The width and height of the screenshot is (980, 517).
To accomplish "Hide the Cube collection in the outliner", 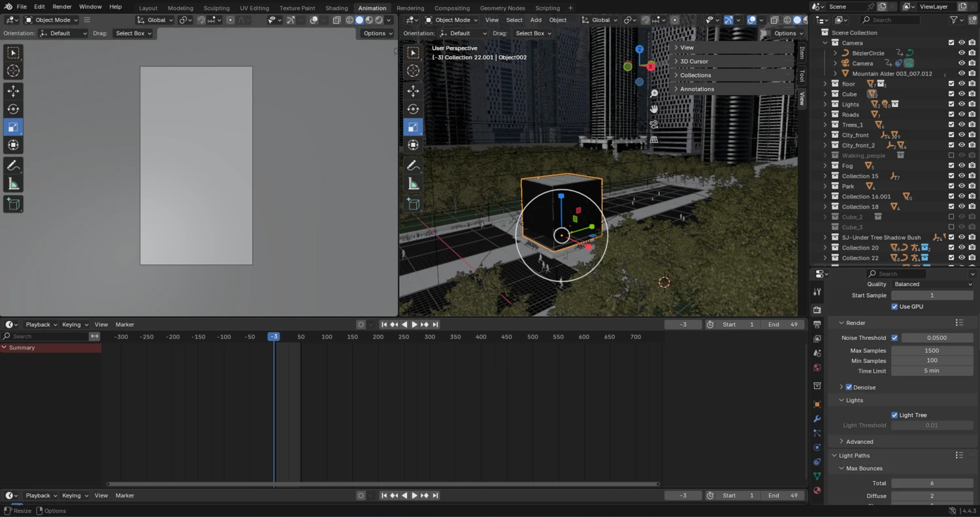I will (x=960, y=93).
